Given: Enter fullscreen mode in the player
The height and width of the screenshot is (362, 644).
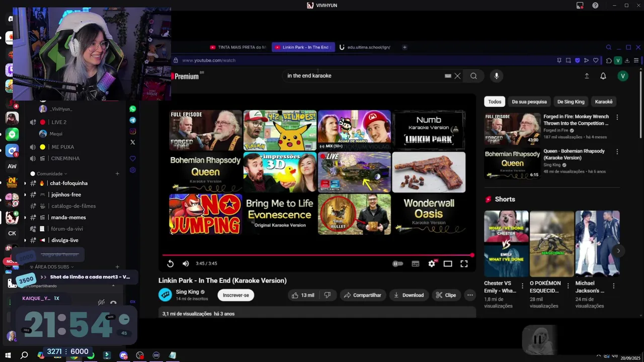Looking at the screenshot, I should [x=464, y=263].
